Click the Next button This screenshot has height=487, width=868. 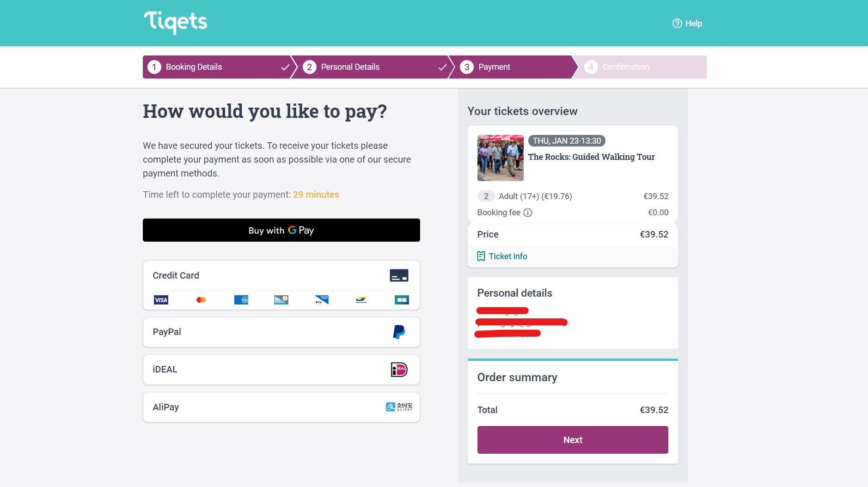[573, 440]
